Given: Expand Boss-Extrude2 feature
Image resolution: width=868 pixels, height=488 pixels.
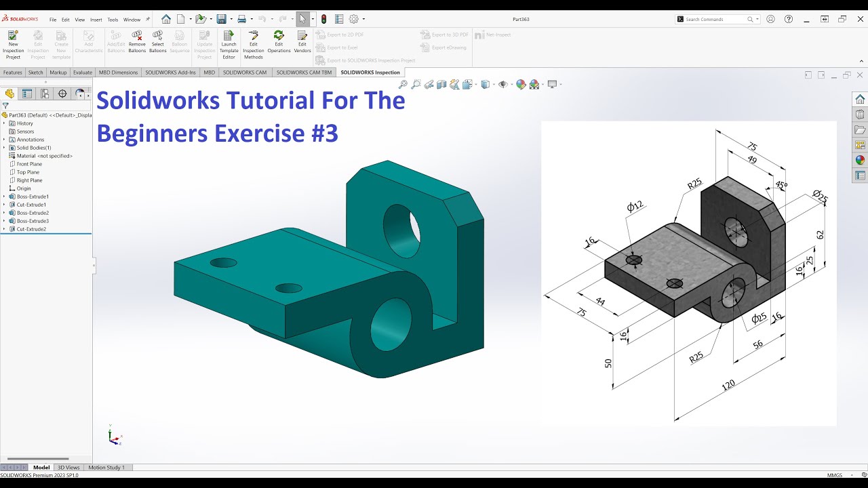Looking at the screenshot, I should tap(4, 213).
